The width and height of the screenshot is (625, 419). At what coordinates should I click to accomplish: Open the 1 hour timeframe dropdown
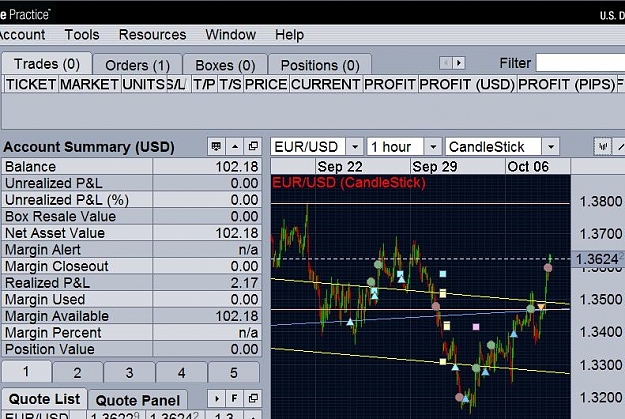coord(433,147)
